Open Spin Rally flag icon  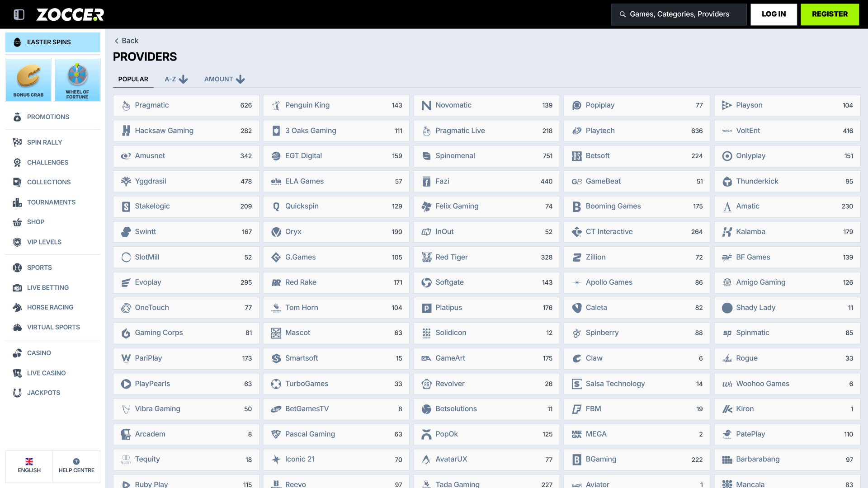point(17,142)
